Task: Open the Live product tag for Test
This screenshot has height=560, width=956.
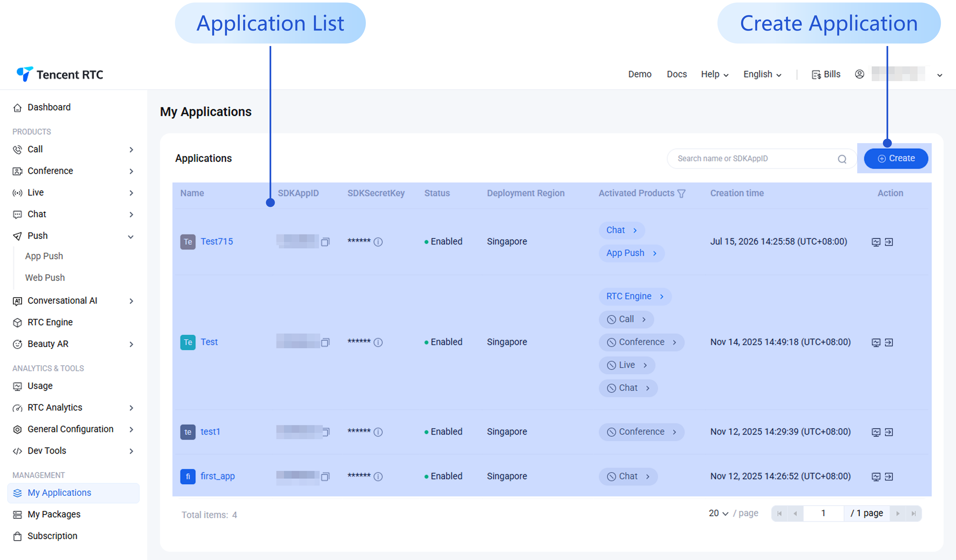Action: 627,365
